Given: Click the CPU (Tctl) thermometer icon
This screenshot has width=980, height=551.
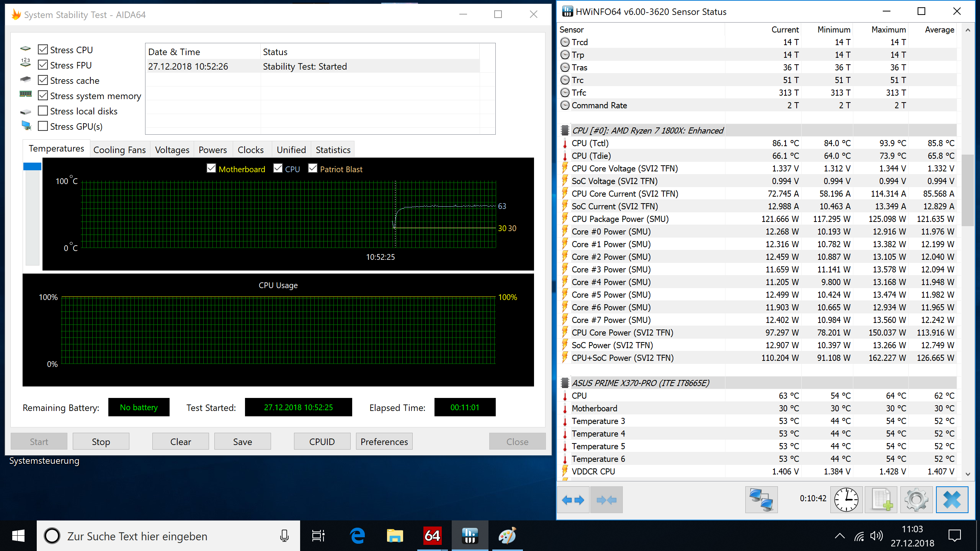Looking at the screenshot, I should pyautogui.click(x=565, y=143).
